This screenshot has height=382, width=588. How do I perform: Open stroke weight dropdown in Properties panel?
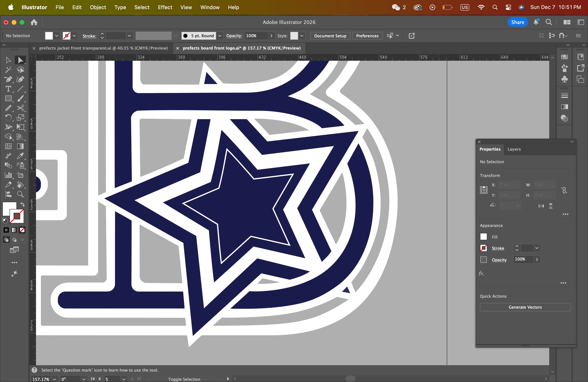pos(537,248)
